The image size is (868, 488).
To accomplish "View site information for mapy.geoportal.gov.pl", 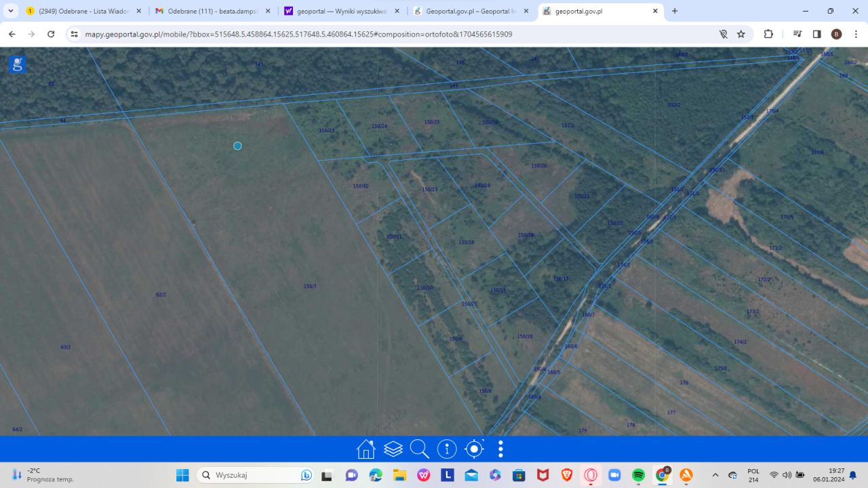I will 74,34.
